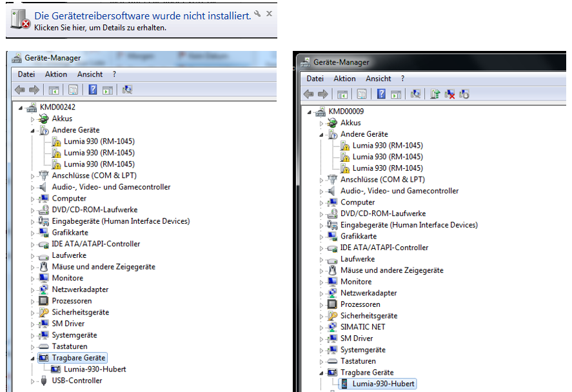
Task: Click Properties icon in left window toolbar
Action: coord(73,90)
